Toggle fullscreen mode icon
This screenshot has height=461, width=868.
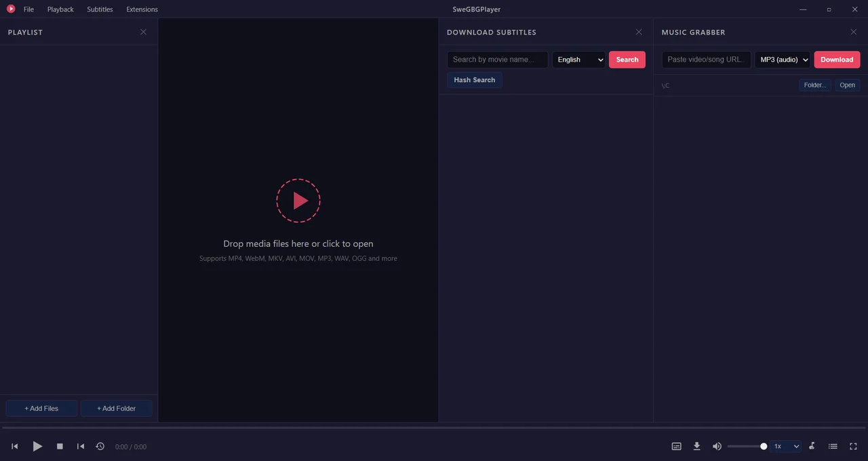[854, 446]
